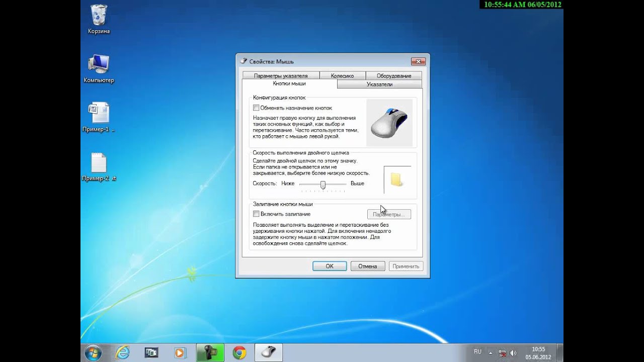The width and height of the screenshot is (644, 362).
Task: Click the Ниже speed label
Action: [x=288, y=184]
